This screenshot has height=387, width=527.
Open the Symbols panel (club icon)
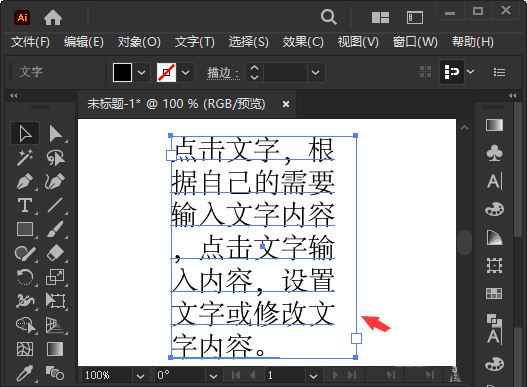[x=494, y=153]
